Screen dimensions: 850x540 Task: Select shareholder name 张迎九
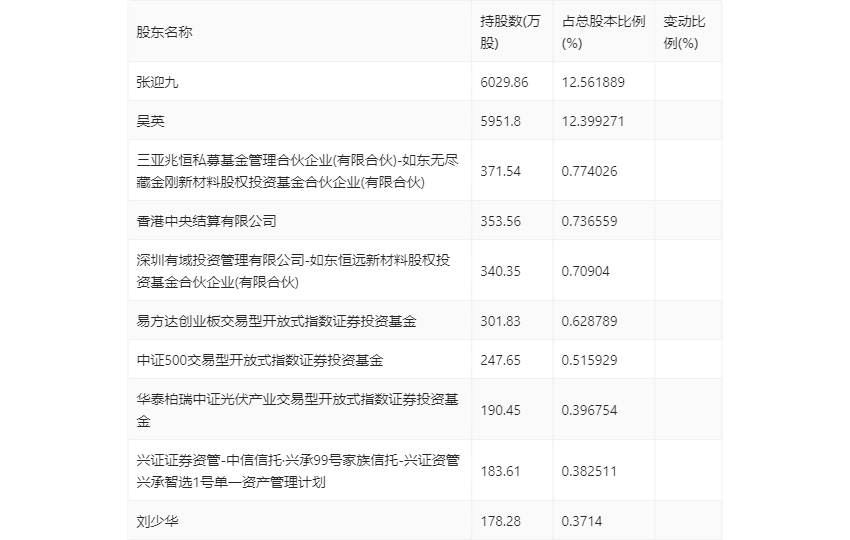[x=157, y=82]
